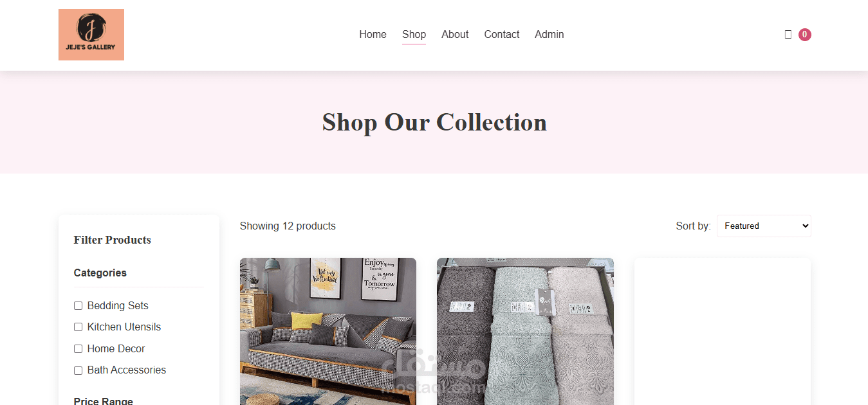Navigate to the About page
The height and width of the screenshot is (405, 868).
click(x=455, y=35)
